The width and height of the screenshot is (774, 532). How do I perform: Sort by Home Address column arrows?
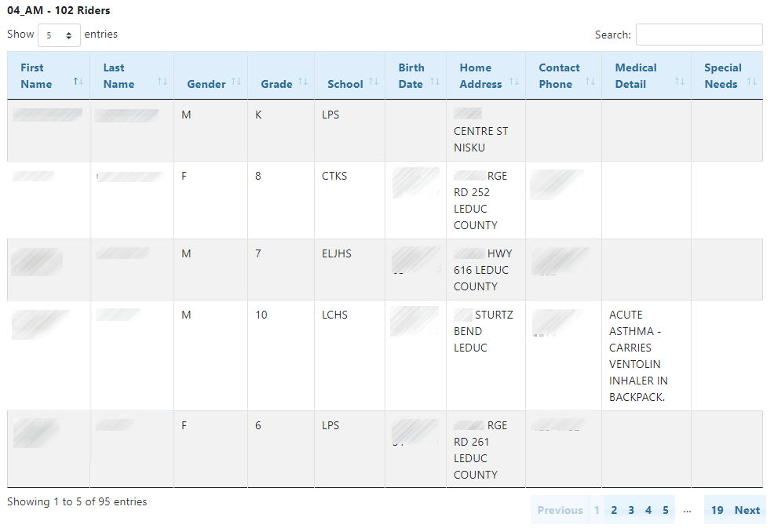(514, 82)
